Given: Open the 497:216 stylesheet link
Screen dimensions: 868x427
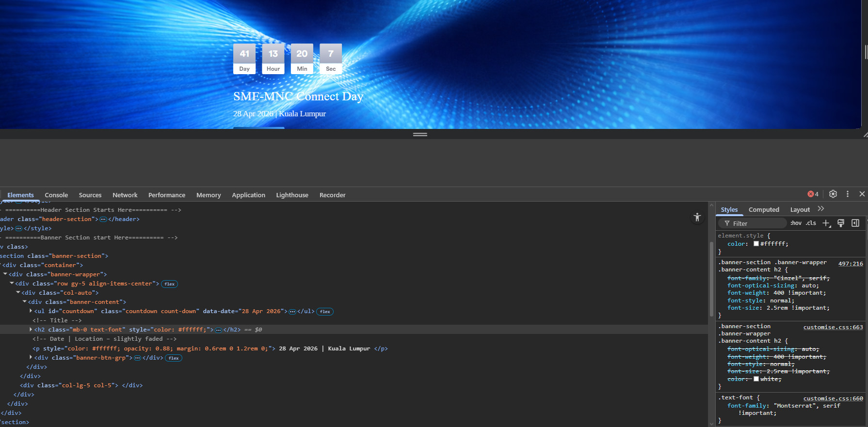Looking at the screenshot, I should tap(851, 264).
